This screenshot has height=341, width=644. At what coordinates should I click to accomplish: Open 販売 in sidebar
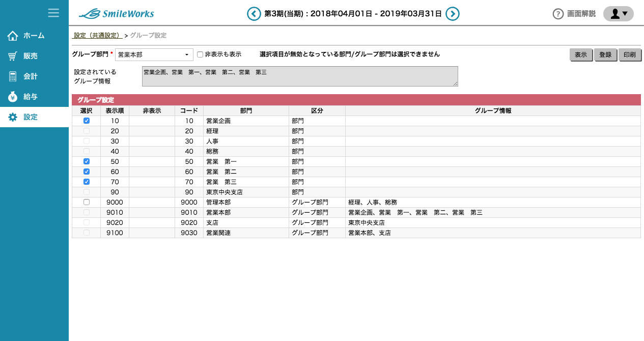pyautogui.click(x=34, y=56)
